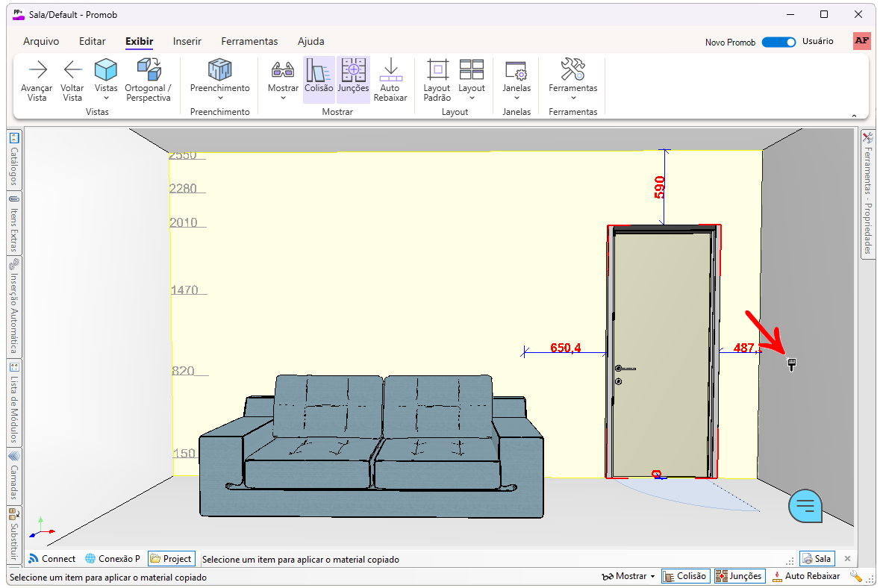This screenshot has height=588, width=880.
Task: Click the Conexão P button
Action: coord(112,558)
